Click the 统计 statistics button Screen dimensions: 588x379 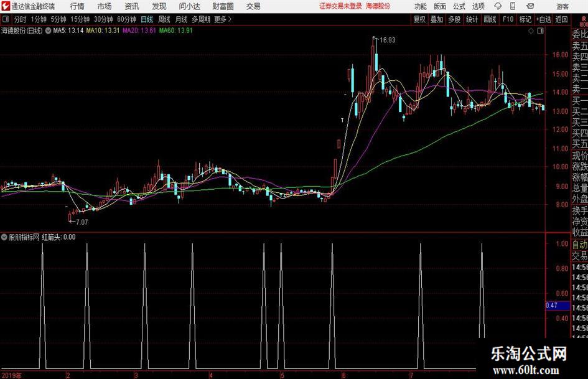[472, 19]
